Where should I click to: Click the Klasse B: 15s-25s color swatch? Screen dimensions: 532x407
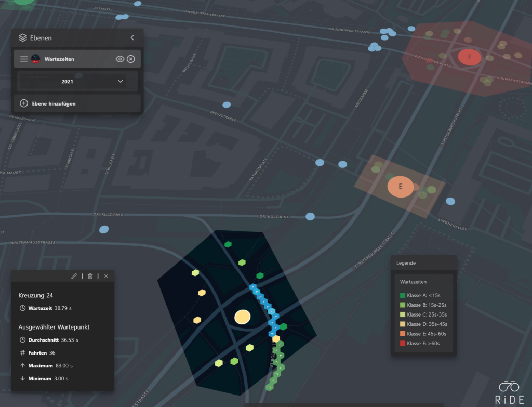[403, 305]
